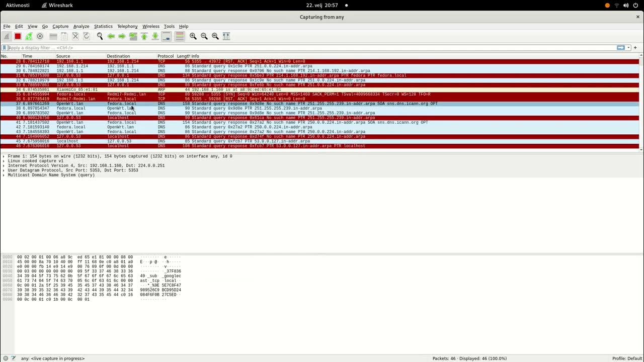Open the Capture menu
Viewport: 644px width, 362px height.
pos(60,26)
